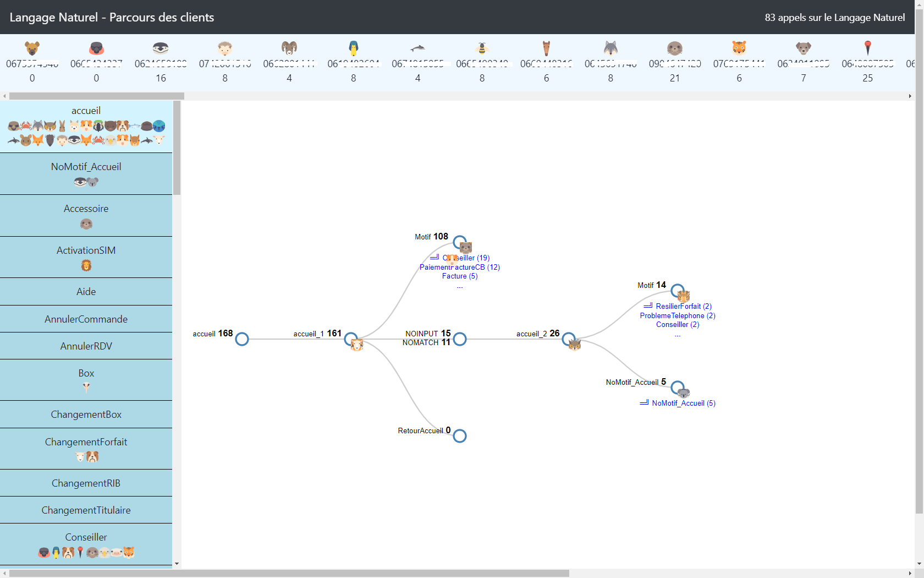924x578 pixels.
Task: Select the dolphin caller icon
Action: tap(418, 48)
